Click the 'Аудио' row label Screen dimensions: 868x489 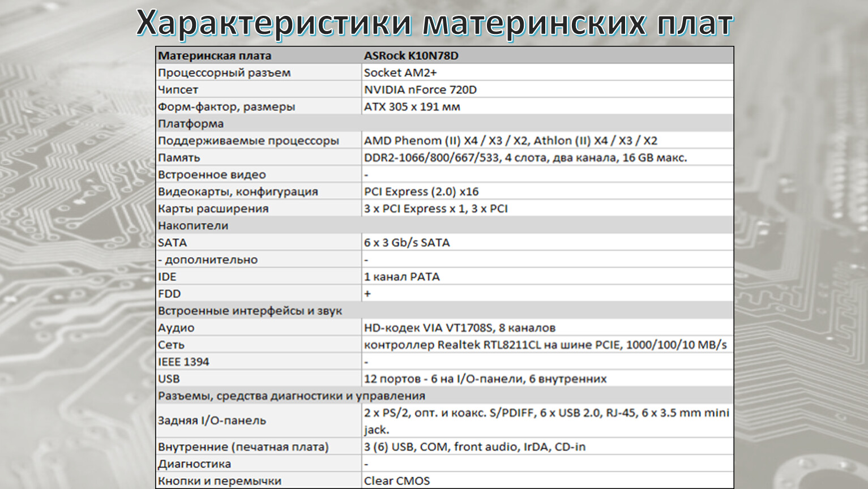[176, 327]
